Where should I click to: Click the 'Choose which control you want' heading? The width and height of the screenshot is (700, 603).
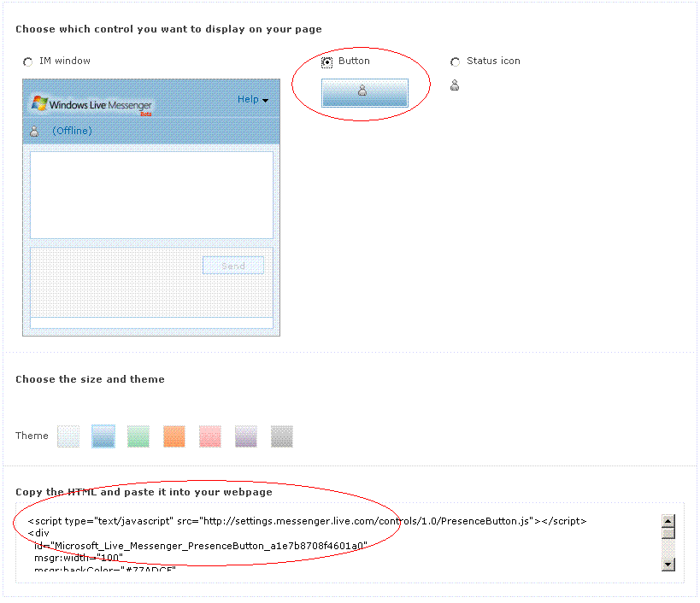[168, 29]
